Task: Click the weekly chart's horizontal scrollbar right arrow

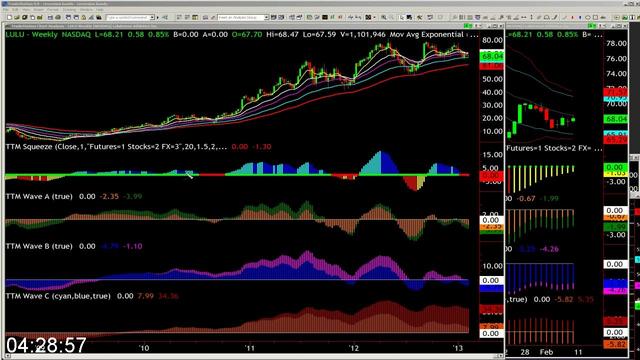Action: coord(502,356)
